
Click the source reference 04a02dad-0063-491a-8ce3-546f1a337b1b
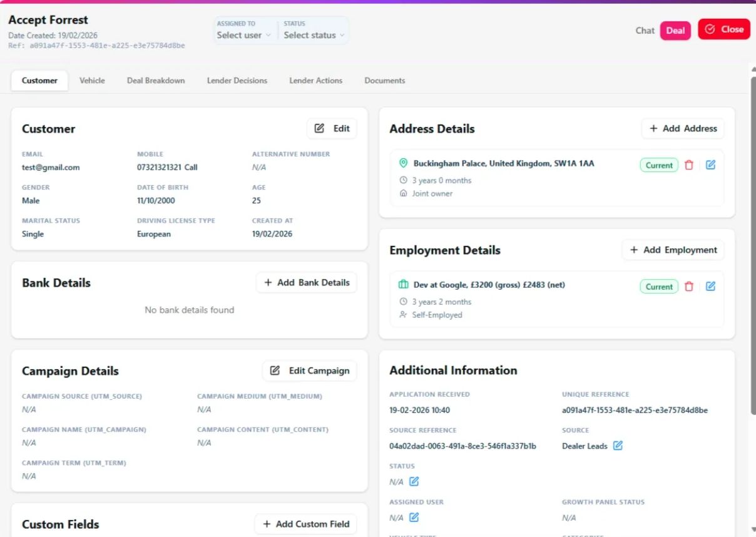[x=462, y=446]
